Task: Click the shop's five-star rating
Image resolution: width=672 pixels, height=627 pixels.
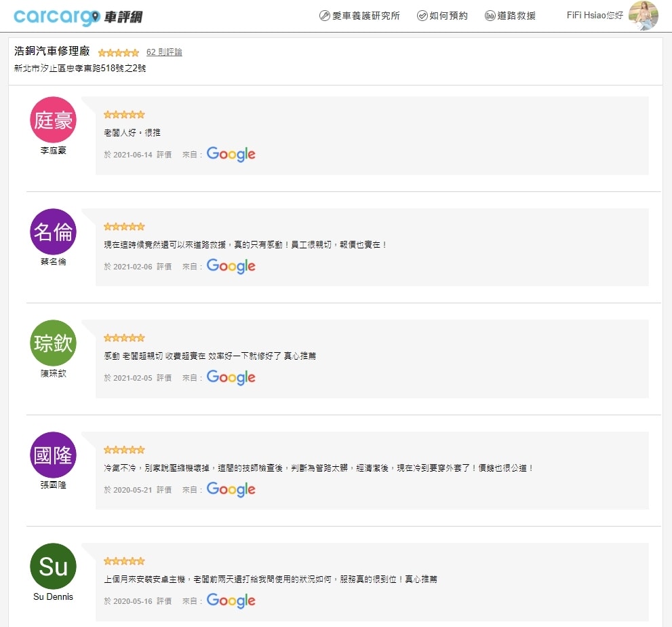Action: coord(118,52)
